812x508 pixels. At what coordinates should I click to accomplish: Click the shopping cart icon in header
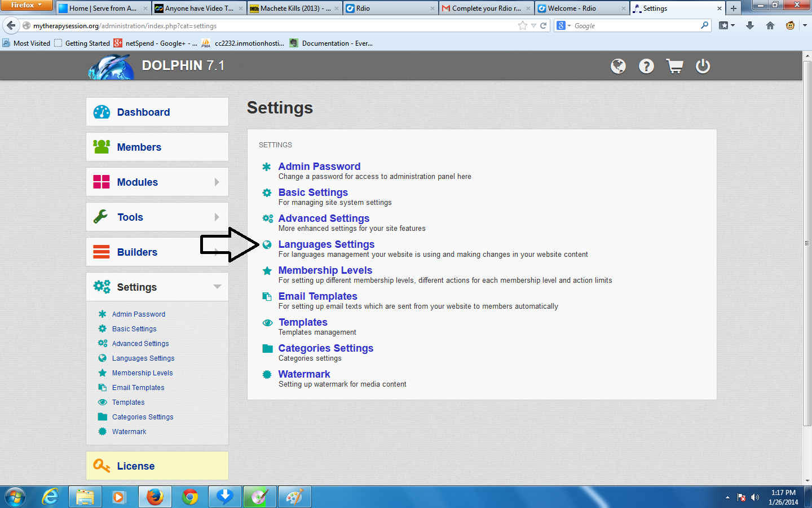pyautogui.click(x=674, y=66)
